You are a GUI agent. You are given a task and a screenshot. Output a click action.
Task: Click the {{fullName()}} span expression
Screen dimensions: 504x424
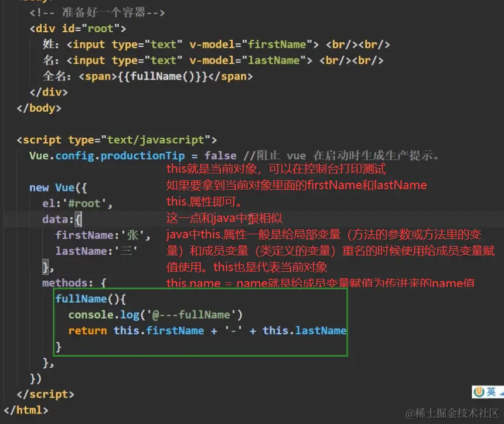pyautogui.click(x=163, y=77)
